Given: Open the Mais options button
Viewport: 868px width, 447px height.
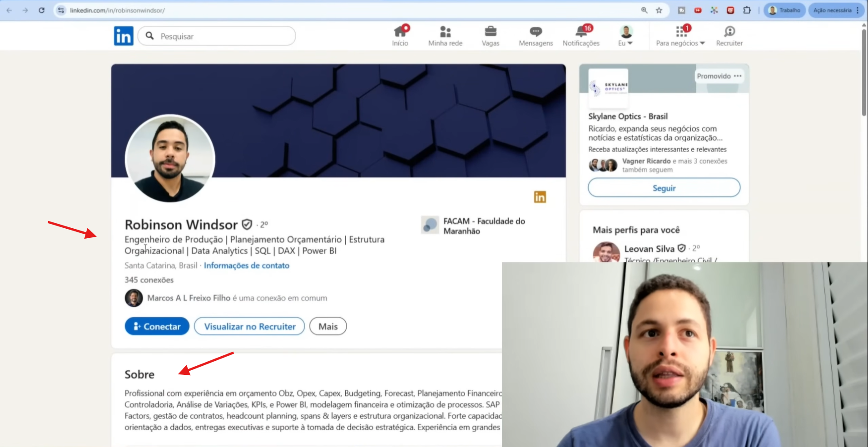Looking at the screenshot, I should tap(328, 326).
